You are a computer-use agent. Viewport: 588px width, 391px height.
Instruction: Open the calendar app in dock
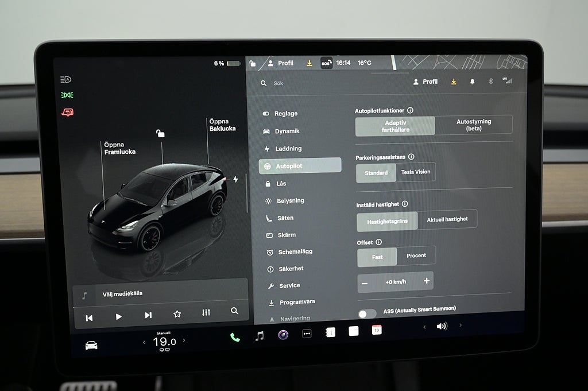[x=377, y=330]
